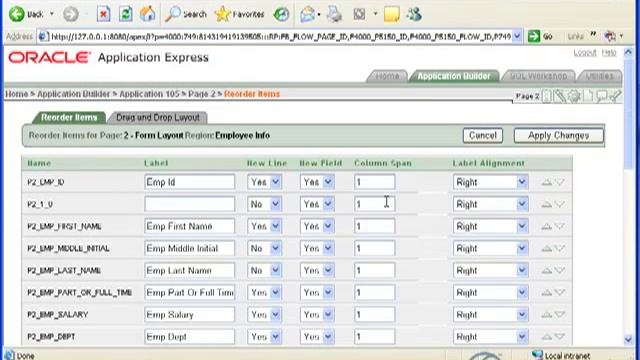Move P2_EMP_ID row up
The height and width of the screenshot is (360, 640).
tap(547, 182)
